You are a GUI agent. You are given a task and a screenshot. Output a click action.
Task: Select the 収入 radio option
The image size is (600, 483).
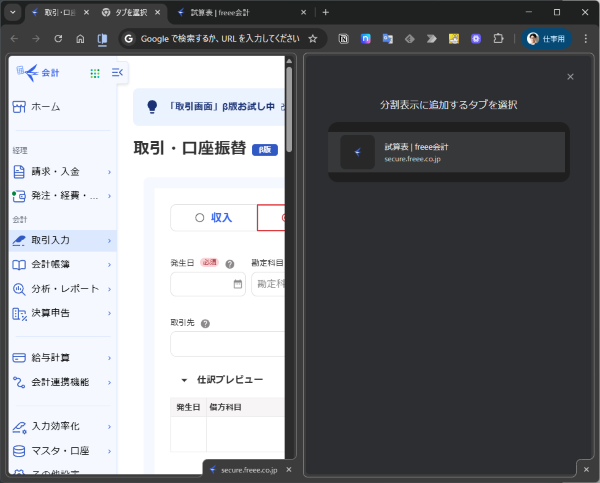coord(212,217)
